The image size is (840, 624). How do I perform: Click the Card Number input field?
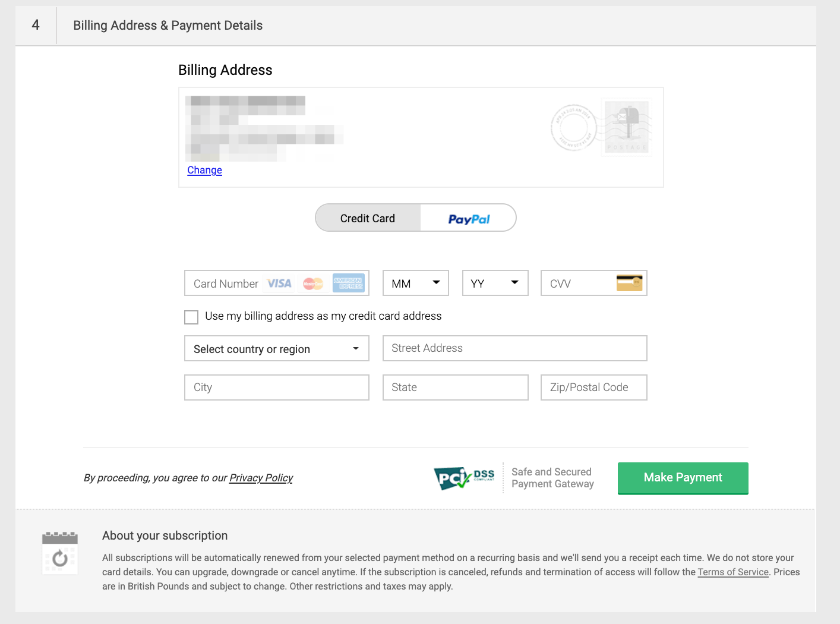[x=225, y=283]
